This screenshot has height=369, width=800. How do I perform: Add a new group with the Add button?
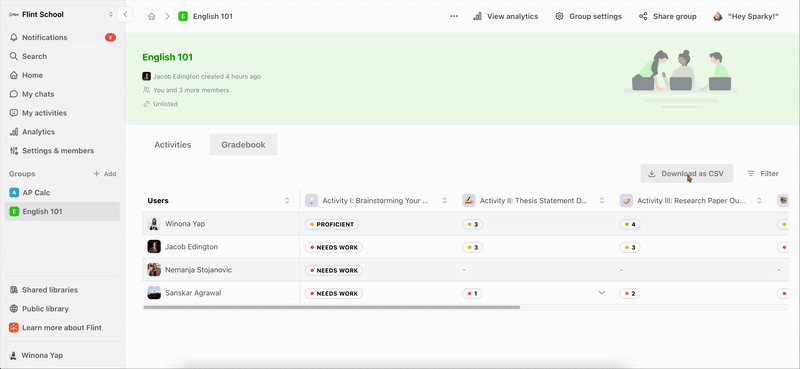click(105, 174)
